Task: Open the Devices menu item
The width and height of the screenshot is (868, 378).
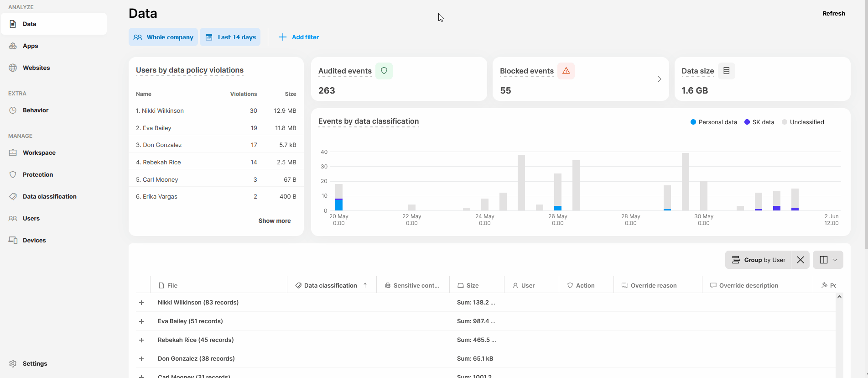Action: tap(34, 240)
